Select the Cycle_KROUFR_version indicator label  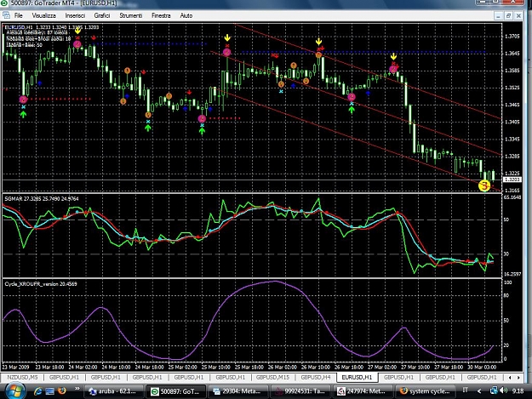41,284
